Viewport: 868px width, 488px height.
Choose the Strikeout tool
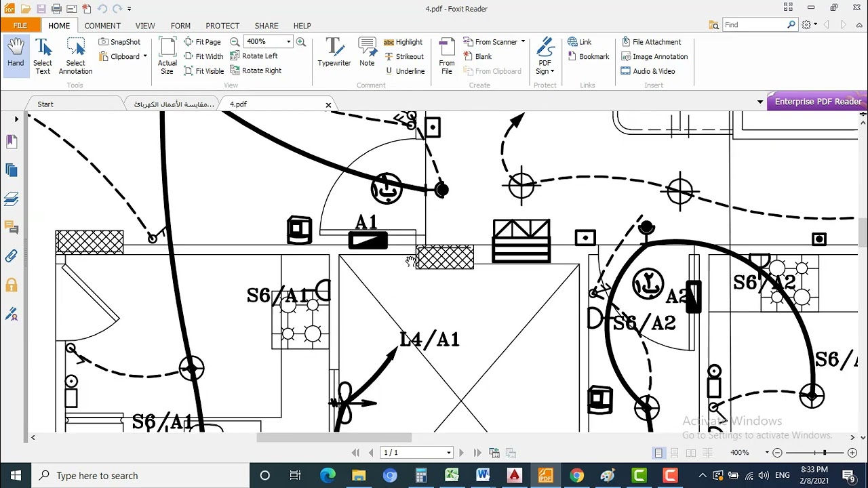[403, 56]
